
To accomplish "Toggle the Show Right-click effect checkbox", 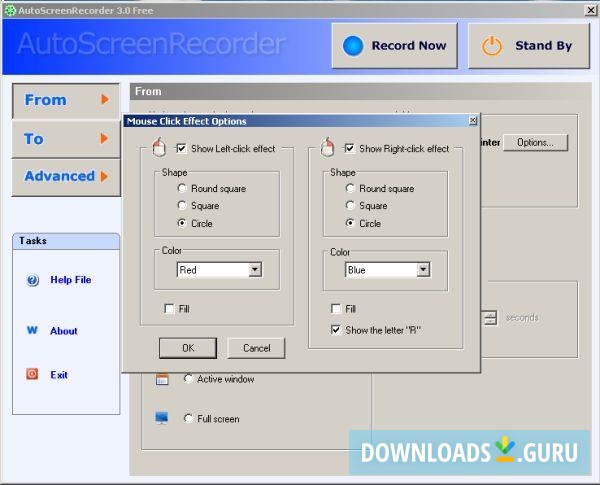I will [349, 149].
